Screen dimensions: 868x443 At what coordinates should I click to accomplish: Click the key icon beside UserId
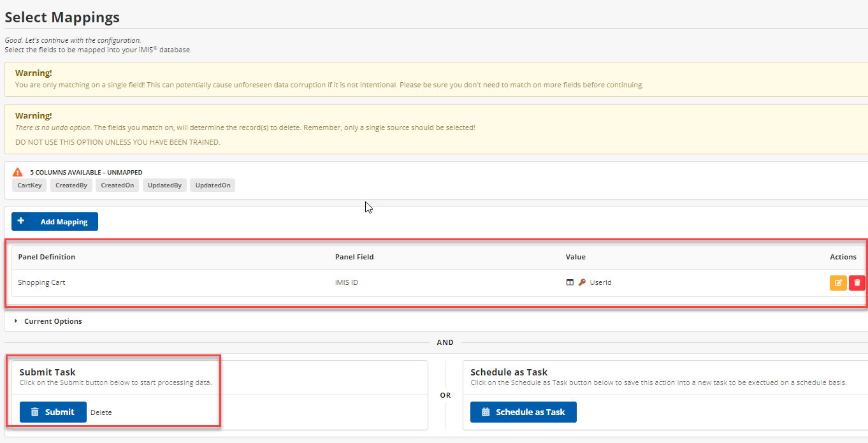coord(582,282)
